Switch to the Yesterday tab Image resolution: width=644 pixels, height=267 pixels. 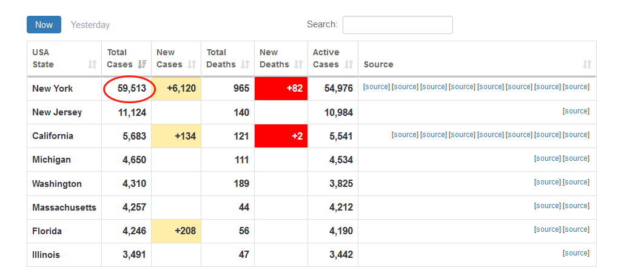tap(90, 25)
